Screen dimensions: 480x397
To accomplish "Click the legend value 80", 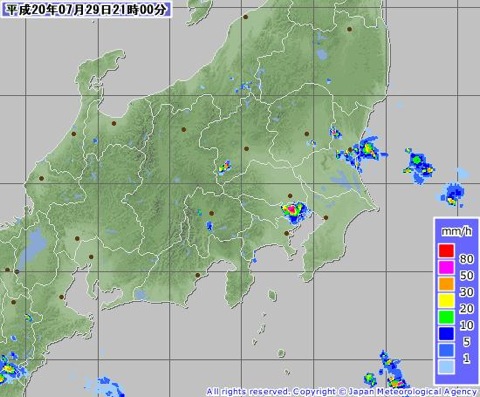I will click(x=466, y=259).
